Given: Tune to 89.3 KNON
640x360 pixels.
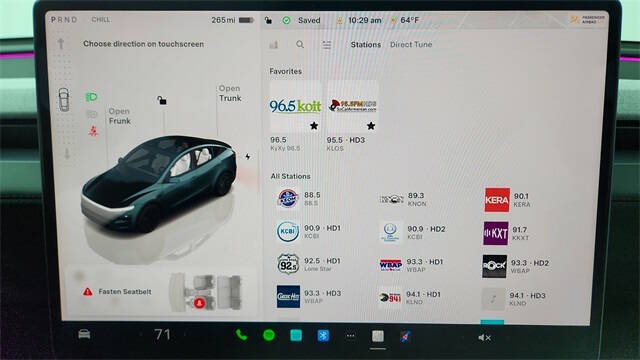Looking at the screenshot, I should click(x=403, y=199).
